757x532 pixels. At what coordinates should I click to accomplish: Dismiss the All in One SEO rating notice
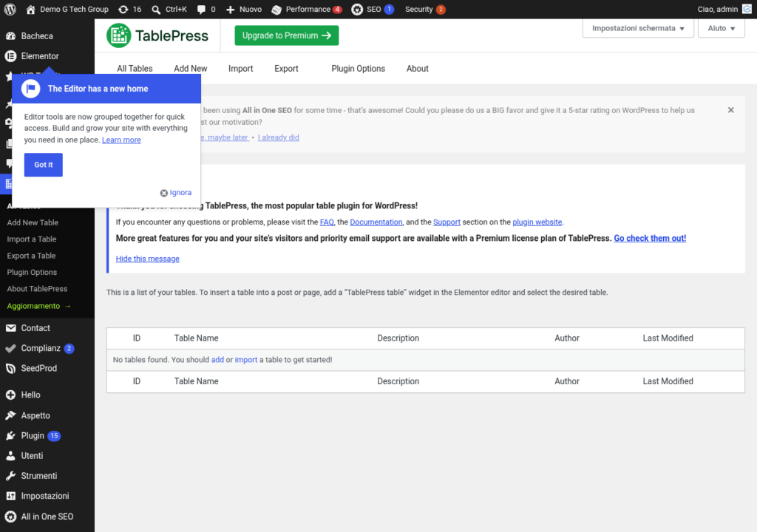pyautogui.click(x=730, y=110)
